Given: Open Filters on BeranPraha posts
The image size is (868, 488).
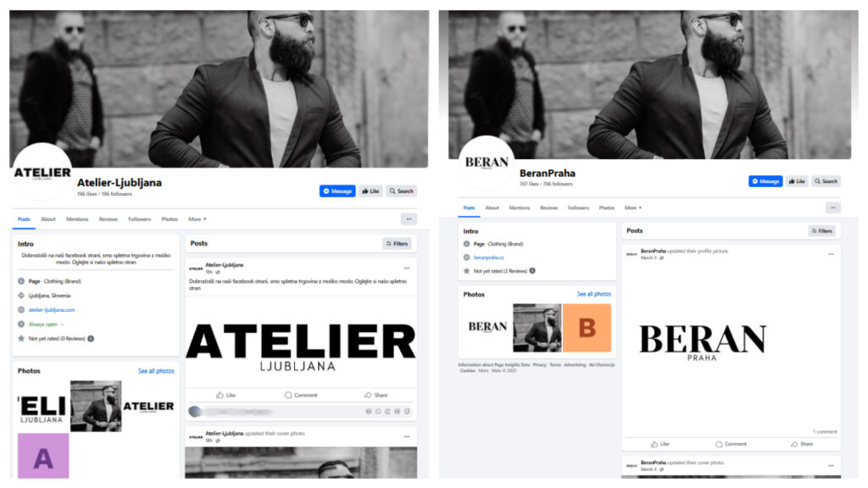Looking at the screenshot, I should coord(822,230).
